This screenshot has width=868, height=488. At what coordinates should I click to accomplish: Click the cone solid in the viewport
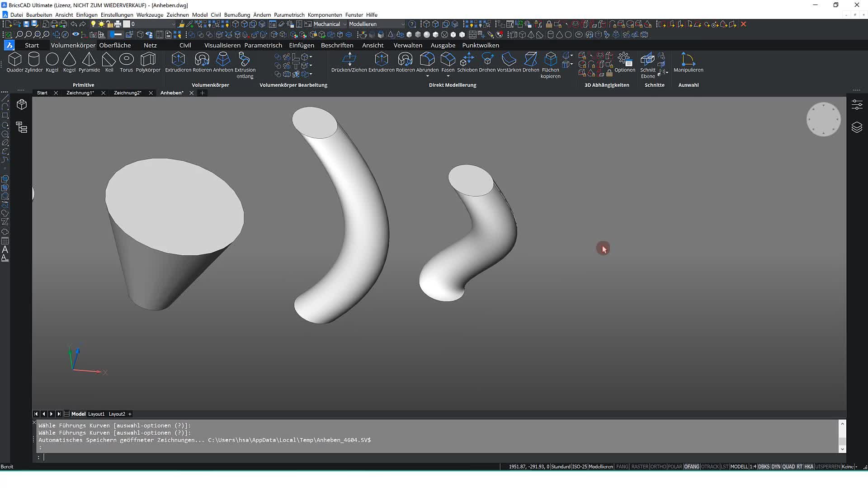[x=174, y=234]
